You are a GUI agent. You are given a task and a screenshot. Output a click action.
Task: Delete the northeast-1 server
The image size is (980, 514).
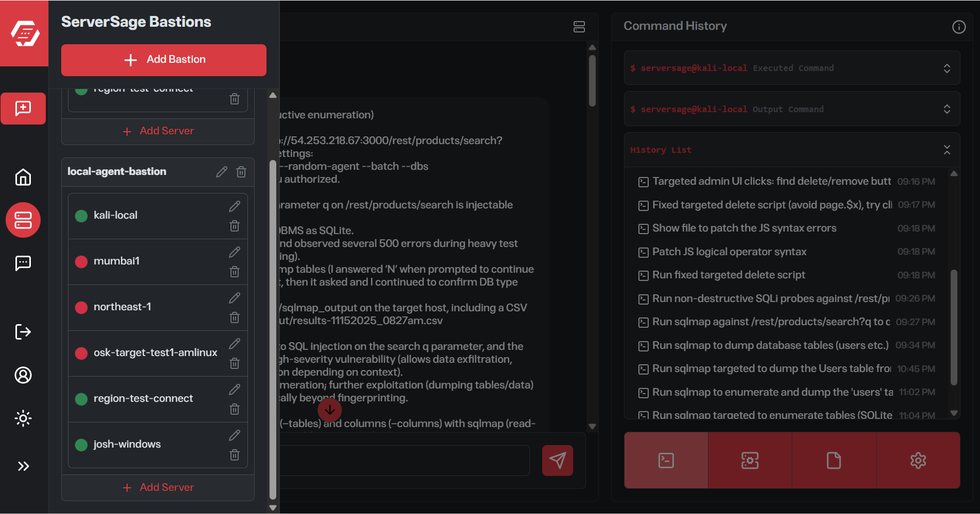pyautogui.click(x=235, y=317)
